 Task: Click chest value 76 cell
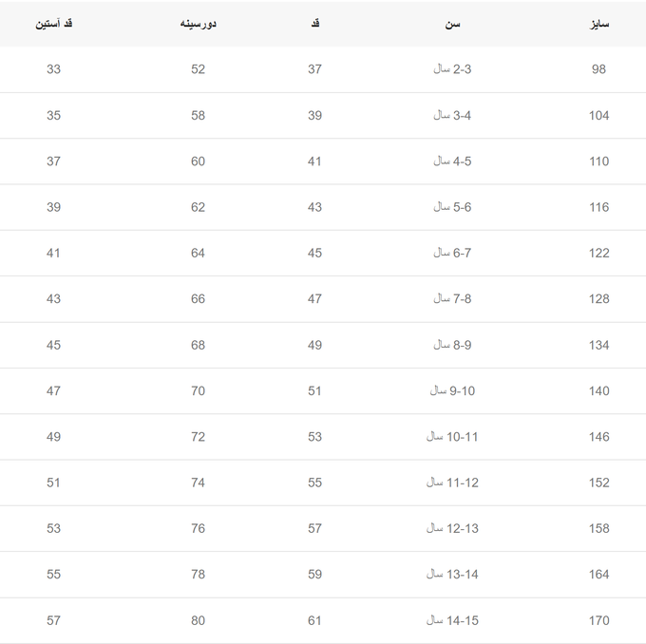[x=198, y=528]
